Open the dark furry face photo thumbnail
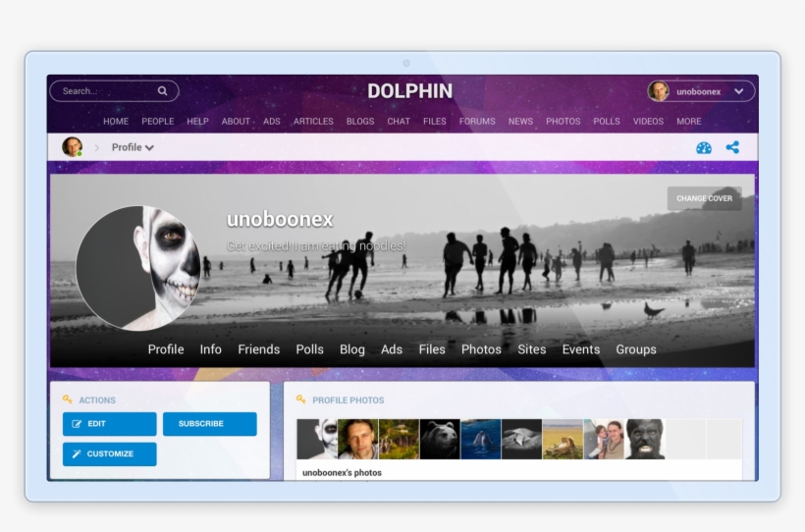This screenshot has height=532, width=805. point(645,439)
